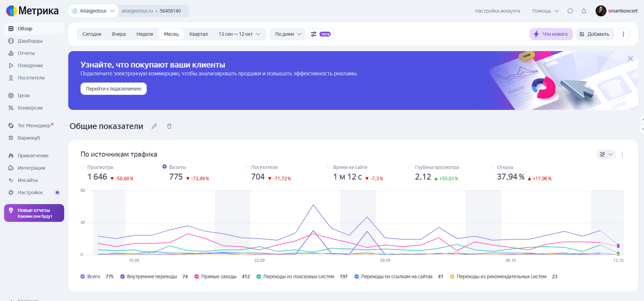Viewport: 644px width, 301px height.
Task: Open the notifications bell icon
Action: [x=584, y=11]
